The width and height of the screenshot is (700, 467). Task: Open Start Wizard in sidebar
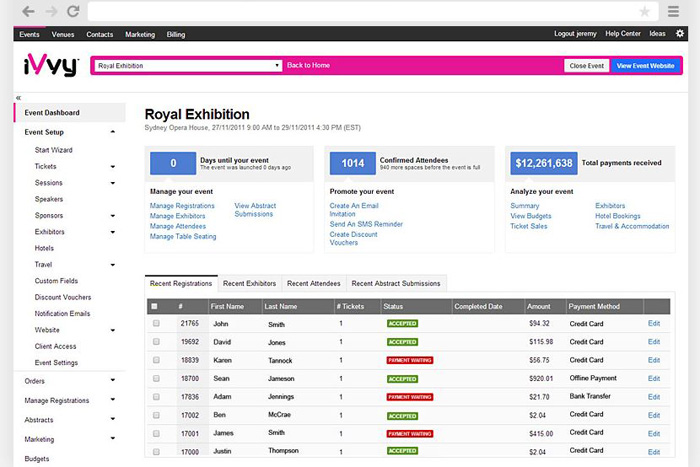pos(54,150)
